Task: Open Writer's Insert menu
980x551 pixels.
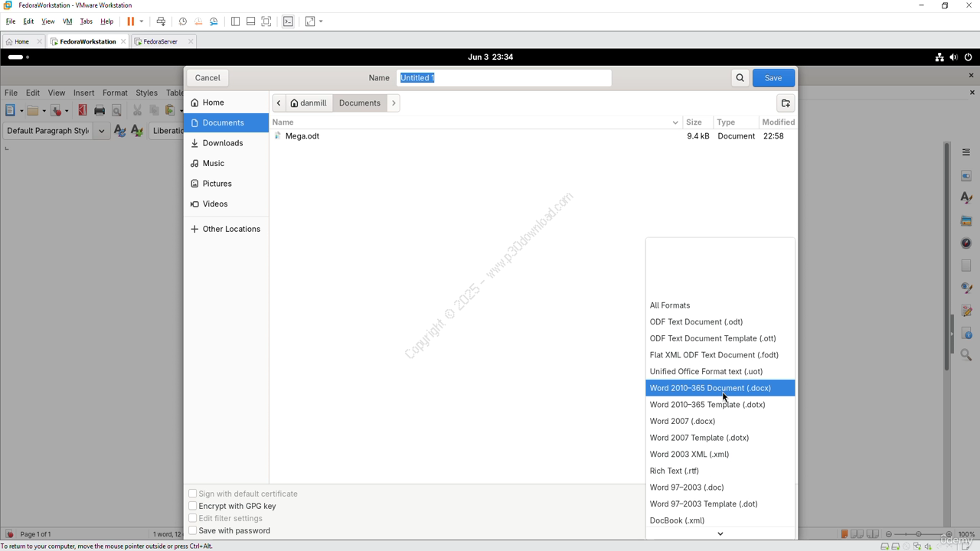Action: 83,93
